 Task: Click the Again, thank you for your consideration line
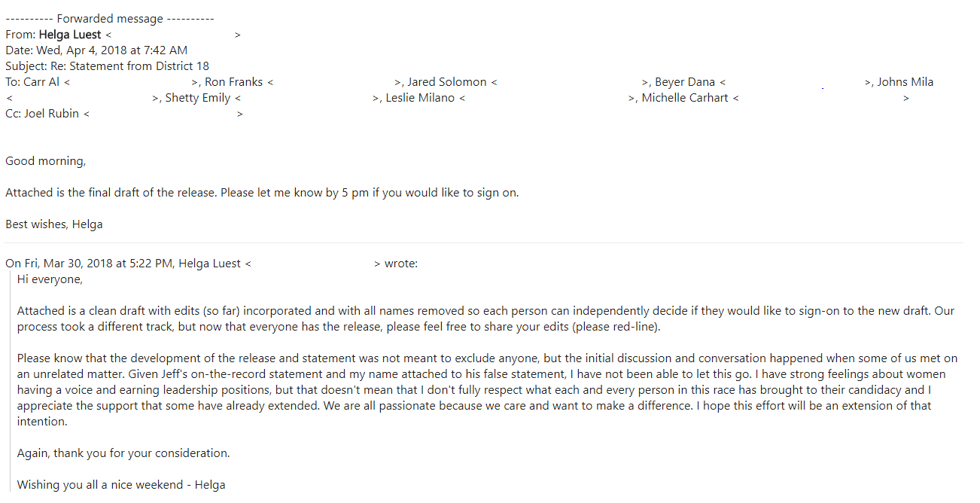point(123,453)
